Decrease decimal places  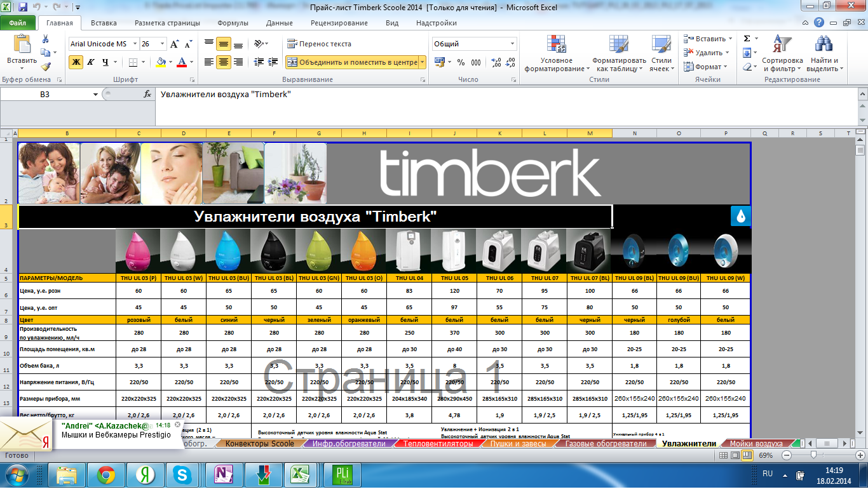coord(512,62)
